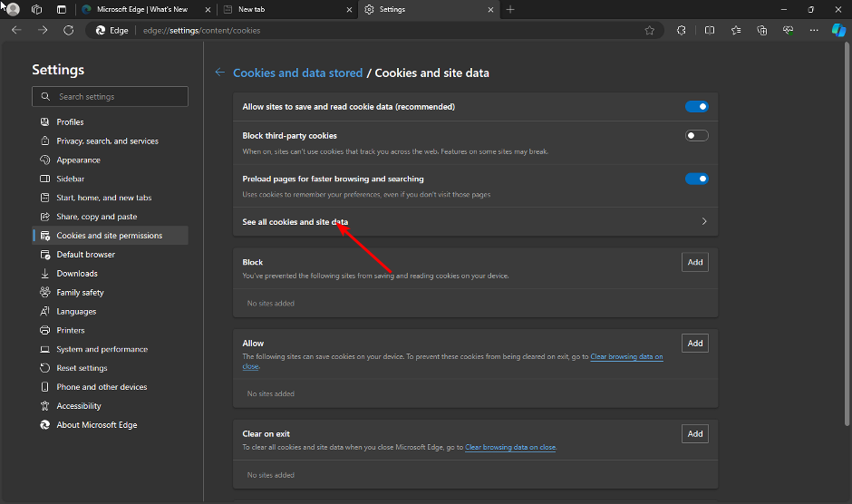The height and width of the screenshot is (504, 852).
Task: Open About Microsoft Edge section
Action: (111, 424)
